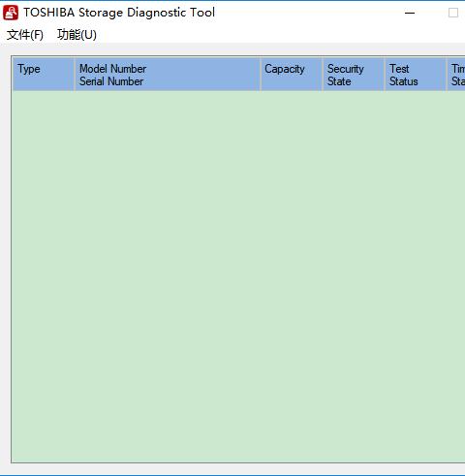Image resolution: width=465 pixels, height=476 pixels.
Task: Click the TOSHIBA Storage Diagnostic Tool app icon
Action: [x=11, y=13]
